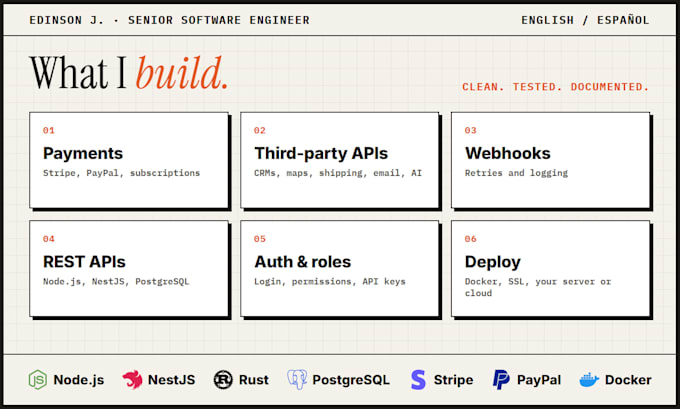Open the Deploy card
Image resolution: width=680 pixels, height=409 pixels.
click(x=550, y=268)
